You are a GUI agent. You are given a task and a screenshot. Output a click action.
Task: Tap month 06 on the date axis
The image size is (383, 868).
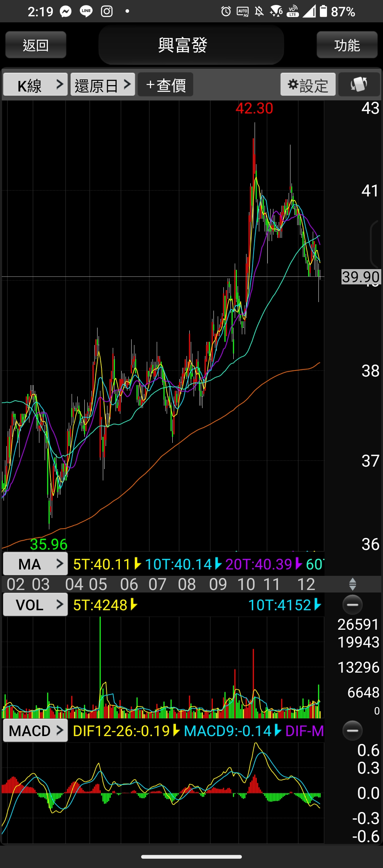point(129,584)
